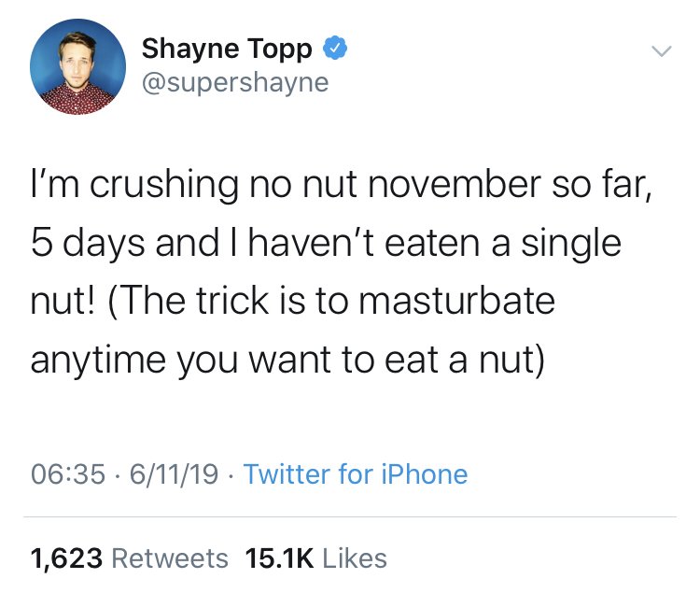The image size is (700, 593).
Task: Click the verified blue checkmark badge
Action: (335, 48)
